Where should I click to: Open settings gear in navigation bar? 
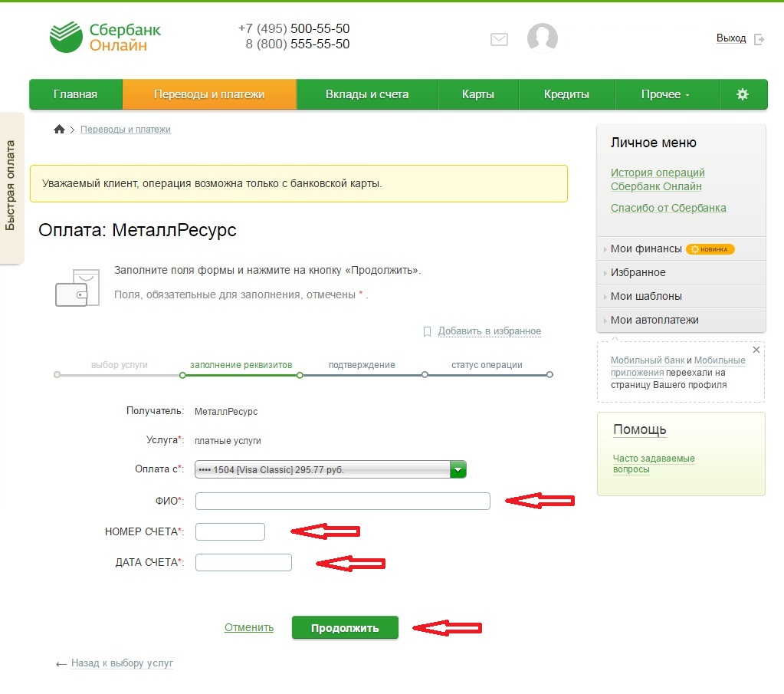pyautogui.click(x=743, y=94)
